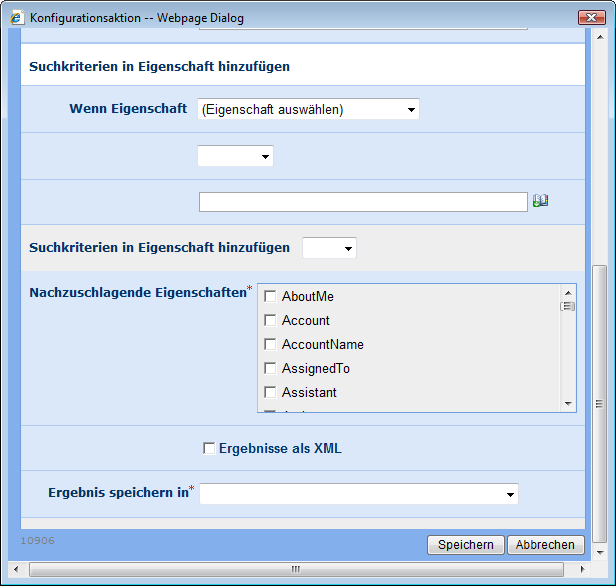The width and height of the screenshot is (616, 586).
Task: Click the Abbrechen button
Action: click(545, 545)
